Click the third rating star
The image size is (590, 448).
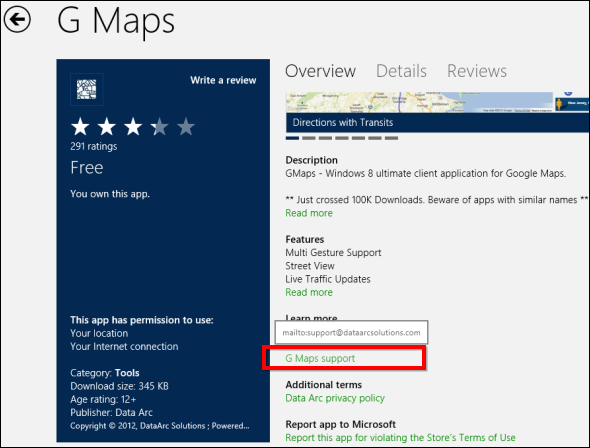coord(133,127)
